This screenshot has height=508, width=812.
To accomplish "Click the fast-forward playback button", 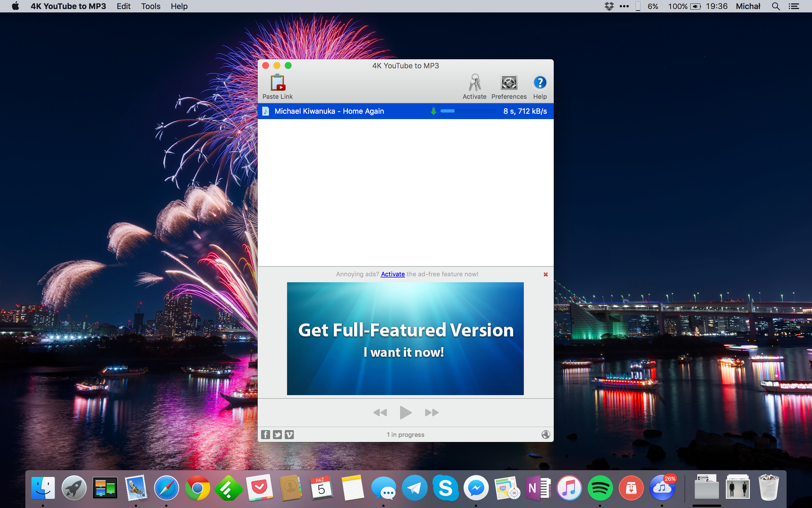I will tap(431, 413).
